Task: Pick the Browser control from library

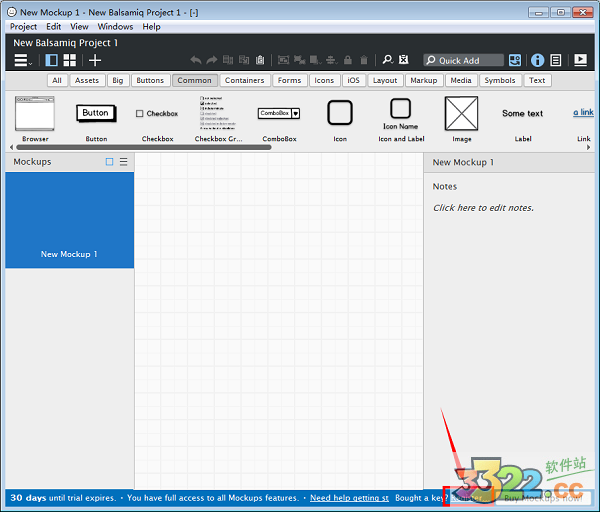Action: [35, 119]
